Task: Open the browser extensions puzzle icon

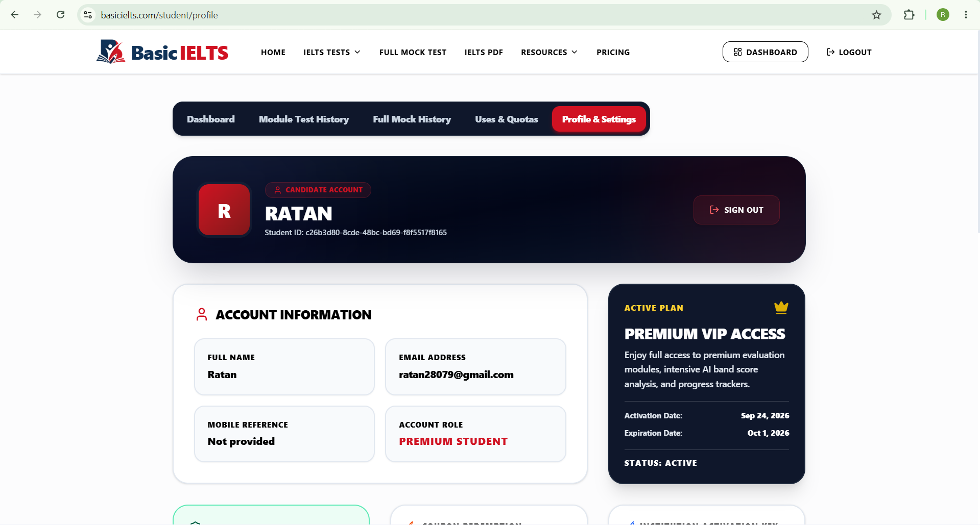Action: (909, 15)
